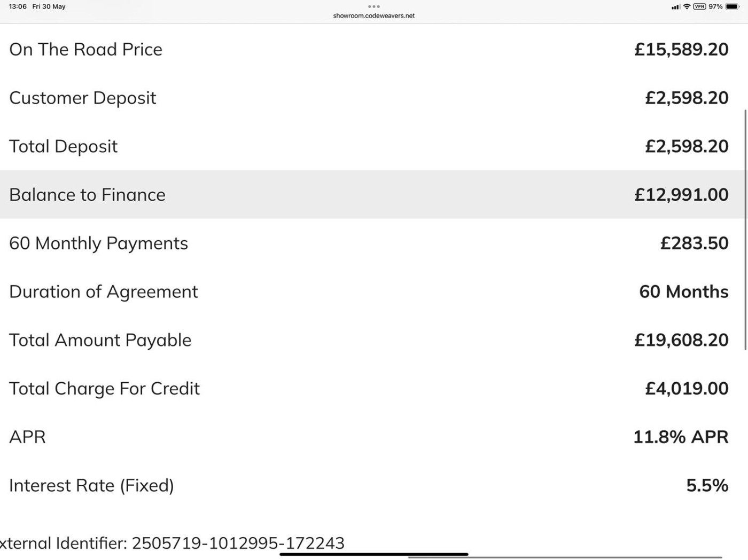The image size is (748, 560).
Task: Click the 13:06 clock in status bar
Action: click(x=18, y=6)
